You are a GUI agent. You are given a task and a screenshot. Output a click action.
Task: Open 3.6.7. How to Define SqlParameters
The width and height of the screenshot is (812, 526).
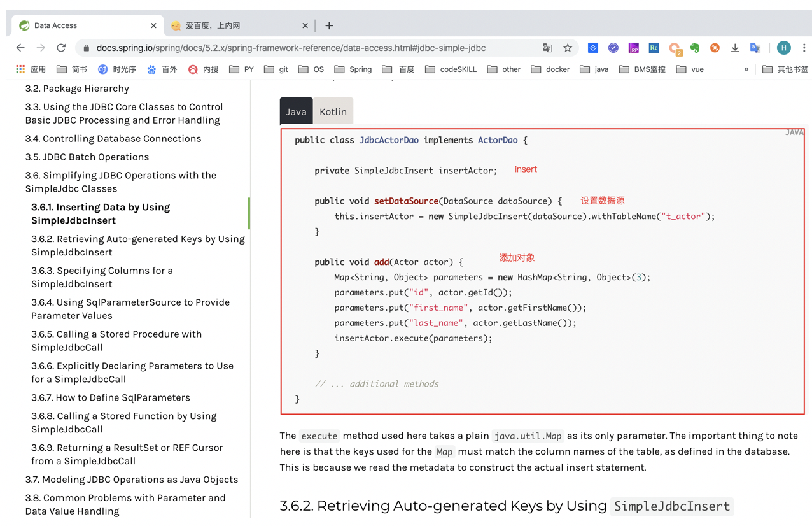click(111, 397)
